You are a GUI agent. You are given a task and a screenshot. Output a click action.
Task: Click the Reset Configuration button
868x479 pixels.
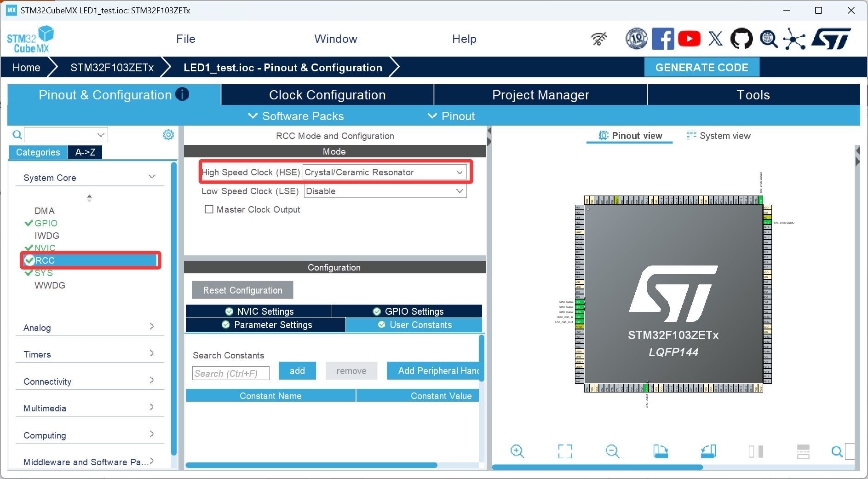coord(242,290)
